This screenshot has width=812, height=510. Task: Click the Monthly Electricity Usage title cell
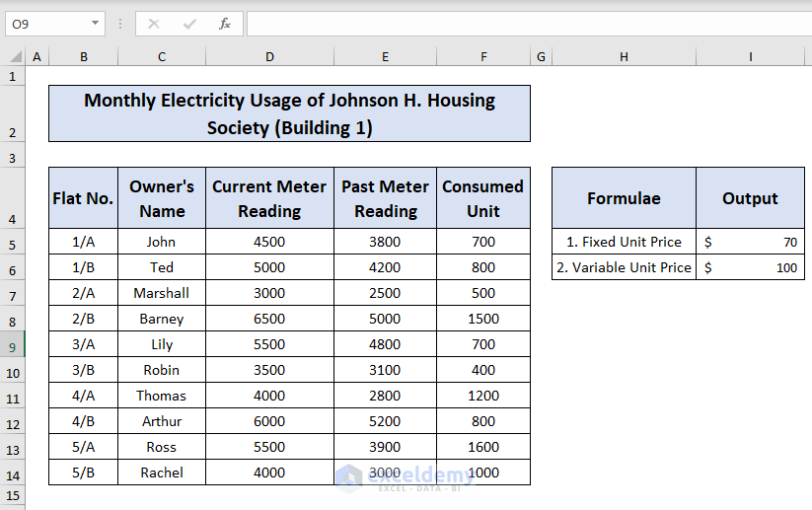pos(289,113)
